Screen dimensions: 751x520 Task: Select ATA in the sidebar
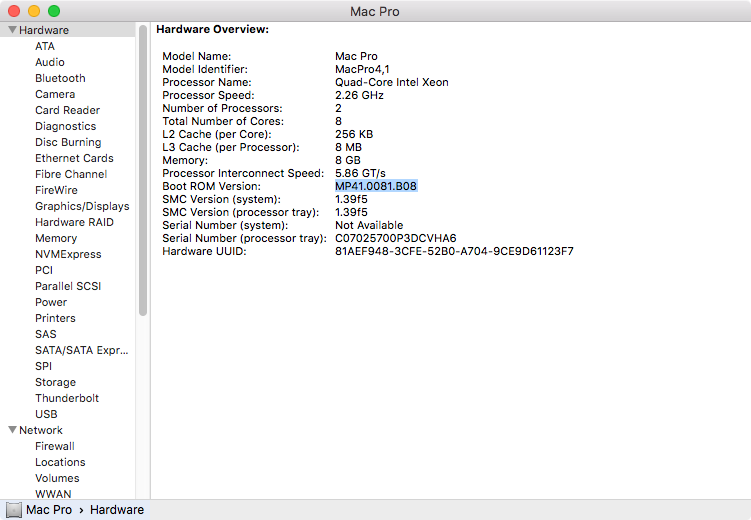[x=45, y=46]
